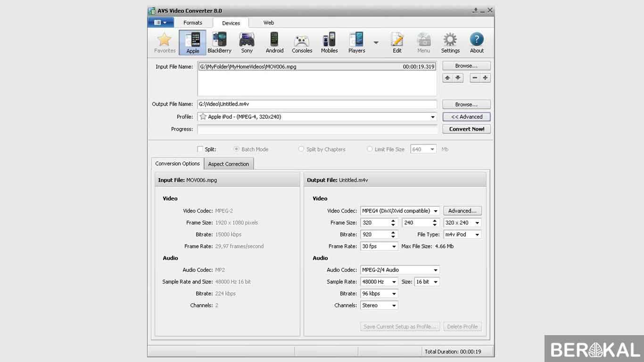The width and height of the screenshot is (644, 362).
Task: Select the Apple devices icon
Action: 192,43
